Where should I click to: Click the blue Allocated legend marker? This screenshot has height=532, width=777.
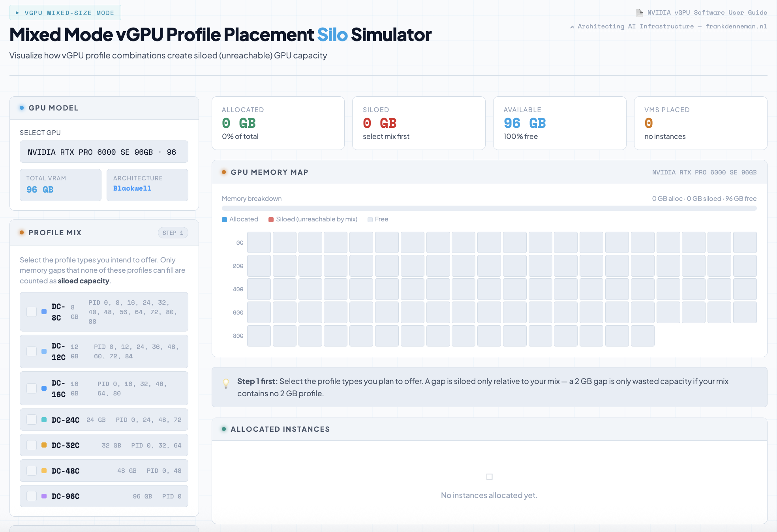pyautogui.click(x=225, y=219)
